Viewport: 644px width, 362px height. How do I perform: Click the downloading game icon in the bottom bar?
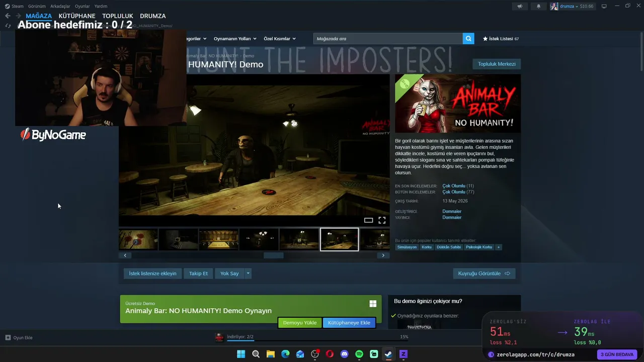pyautogui.click(x=219, y=337)
